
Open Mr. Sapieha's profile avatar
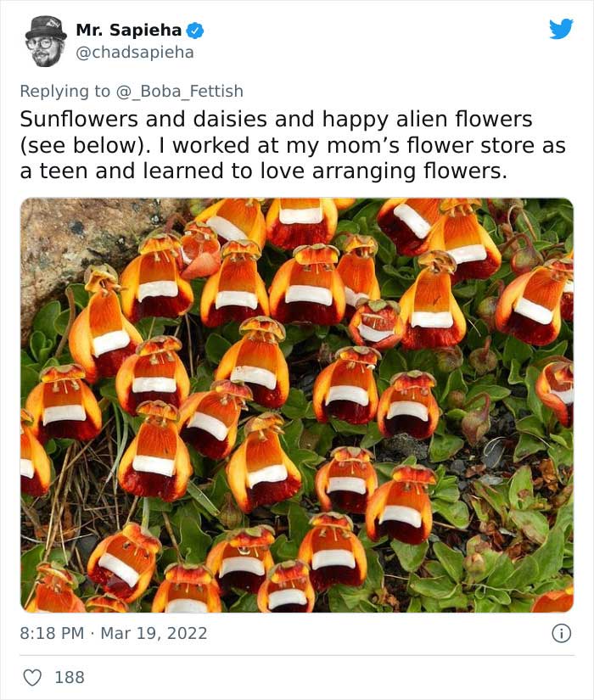46,42
